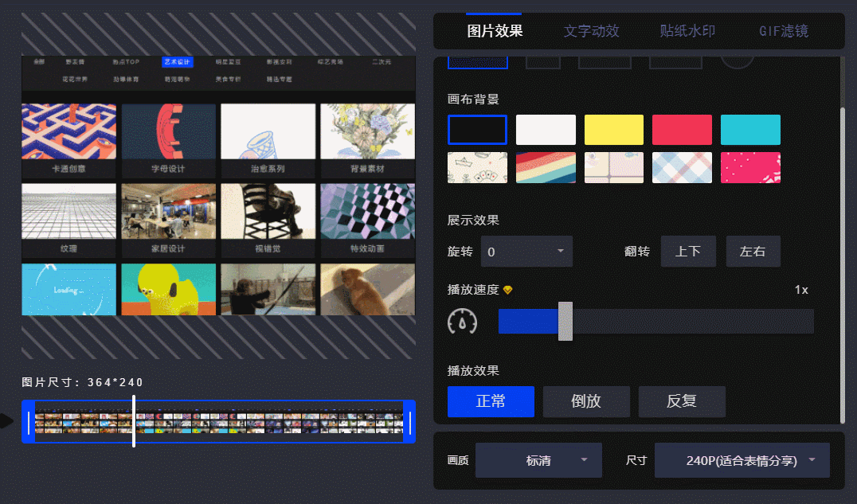Screen dimensions: 857x504
Task: Expand the 尺寸 240P size dropdown
Action: 742,459
